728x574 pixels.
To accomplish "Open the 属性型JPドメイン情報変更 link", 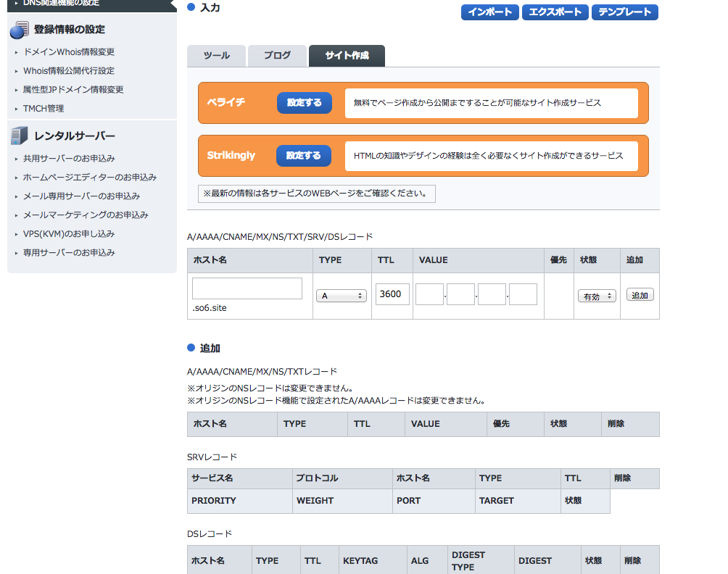I will pyautogui.click(x=73, y=90).
